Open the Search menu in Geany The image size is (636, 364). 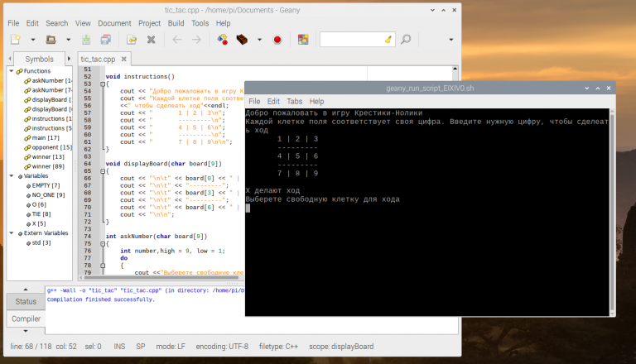tap(57, 23)
